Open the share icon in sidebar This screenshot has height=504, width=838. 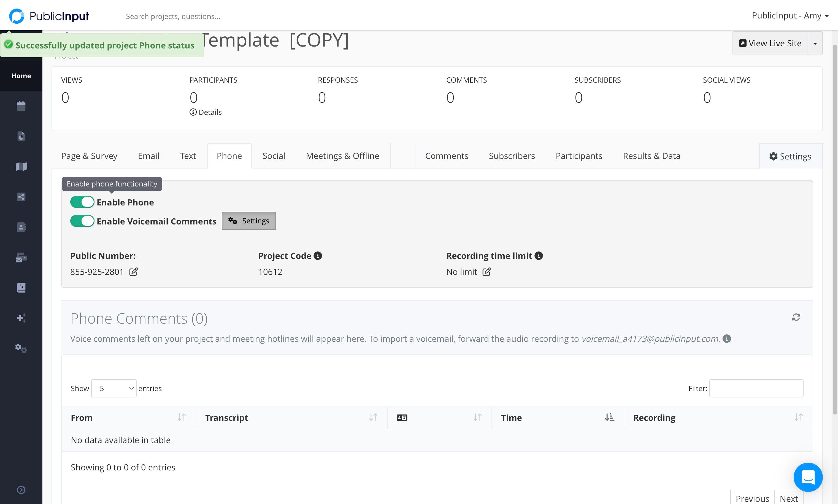pos(21,197)
